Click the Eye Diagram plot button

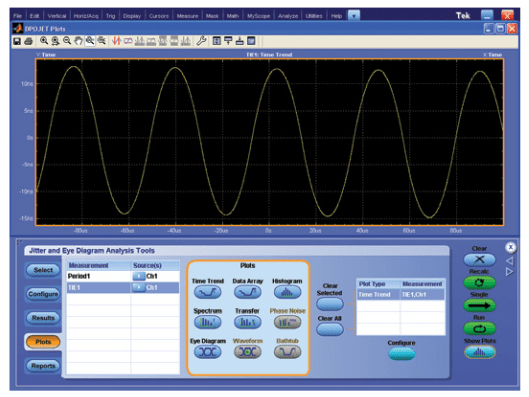207,352
